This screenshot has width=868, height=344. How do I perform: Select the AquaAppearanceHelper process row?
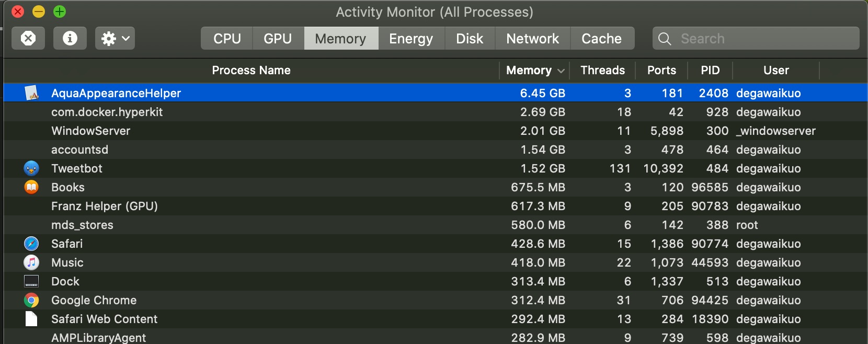[x=435, y=93]
